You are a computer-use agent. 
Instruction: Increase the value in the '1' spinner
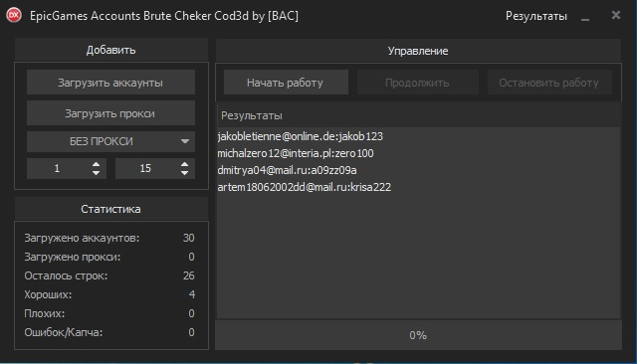click(96, 164)
